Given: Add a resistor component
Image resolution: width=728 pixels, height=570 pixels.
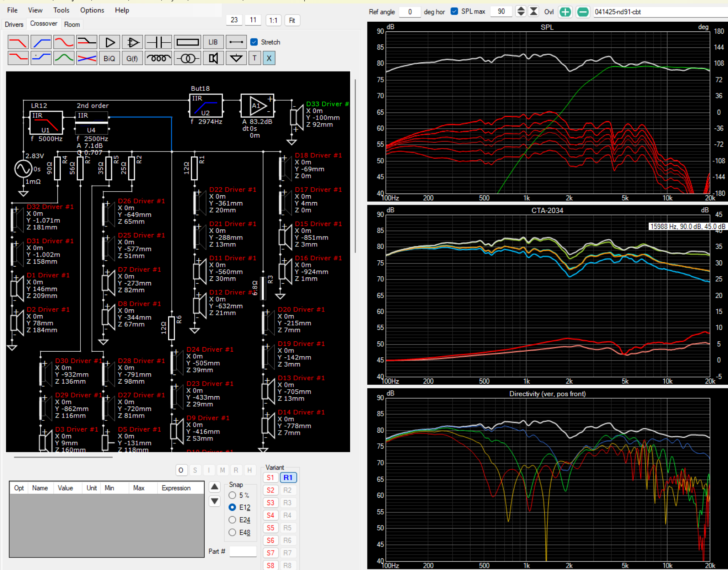Looking at the screenshot, I should coord(188,42).
